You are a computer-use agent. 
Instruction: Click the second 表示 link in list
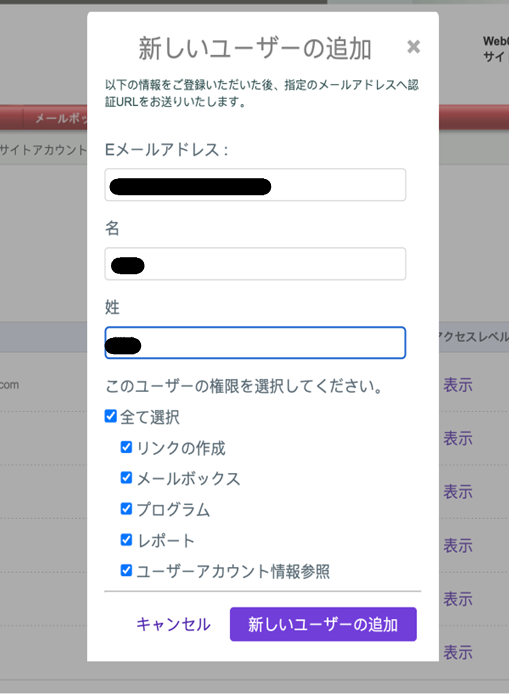tap(458, 438)
